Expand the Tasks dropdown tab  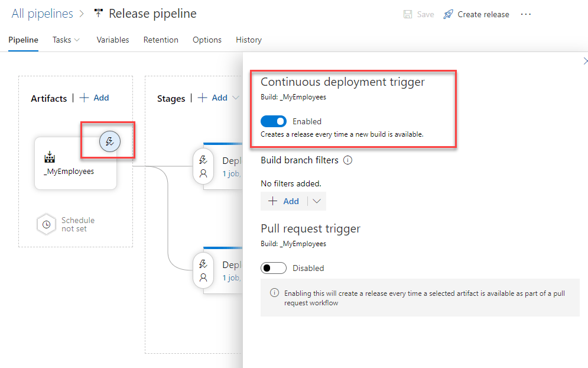click(66, 40)
